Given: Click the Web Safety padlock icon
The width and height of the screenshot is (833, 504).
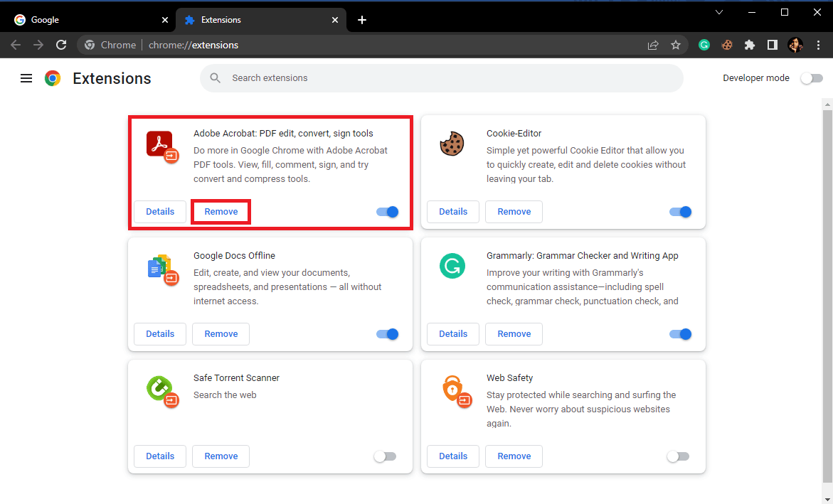Looking at the screenshot, I should (x=456, y=390).
